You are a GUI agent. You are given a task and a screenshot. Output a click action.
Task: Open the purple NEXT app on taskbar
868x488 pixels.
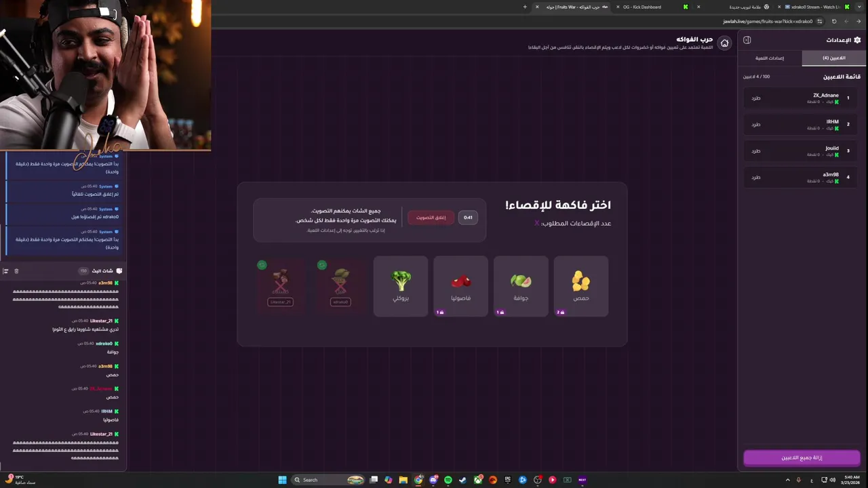pyautogui.click(x=582, y=480)
